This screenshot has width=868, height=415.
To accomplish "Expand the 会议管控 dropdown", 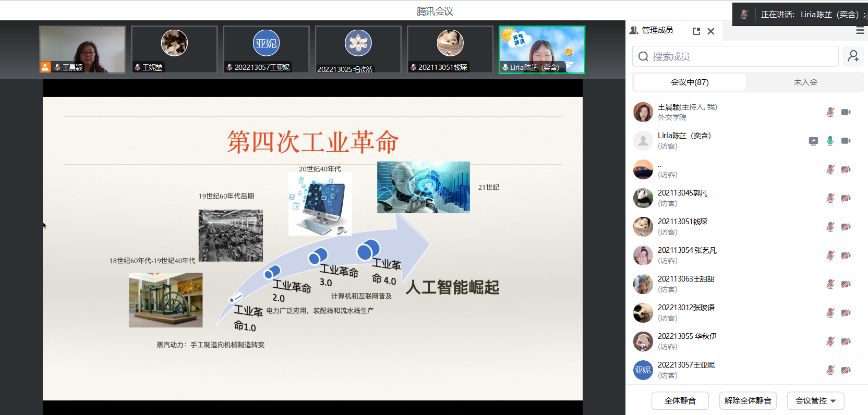I will tap(815, 400).
